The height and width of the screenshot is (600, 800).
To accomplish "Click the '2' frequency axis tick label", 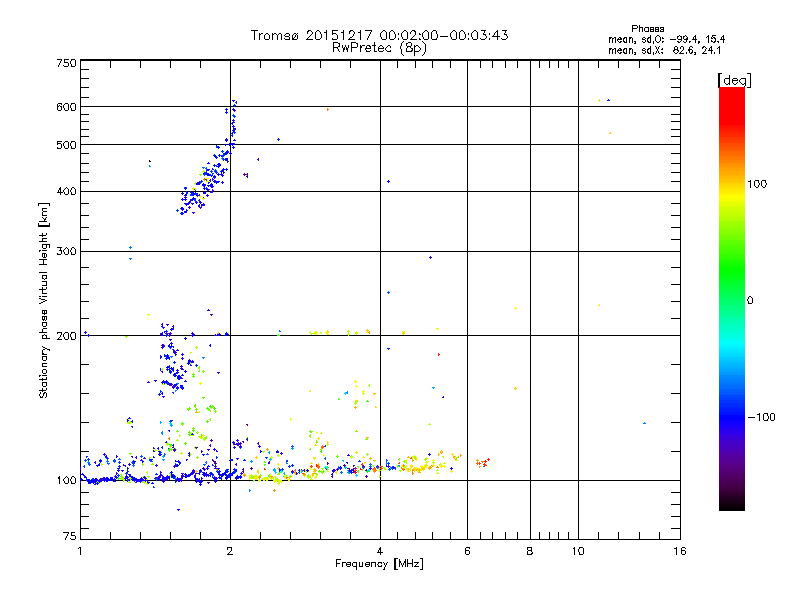I will [x=230, y=551].
